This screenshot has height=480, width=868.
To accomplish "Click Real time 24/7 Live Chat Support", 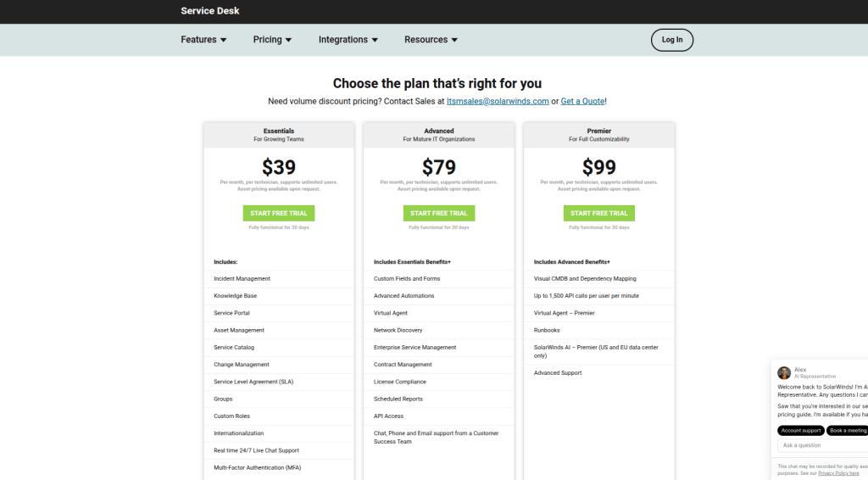I will click(x=278, y=450).
